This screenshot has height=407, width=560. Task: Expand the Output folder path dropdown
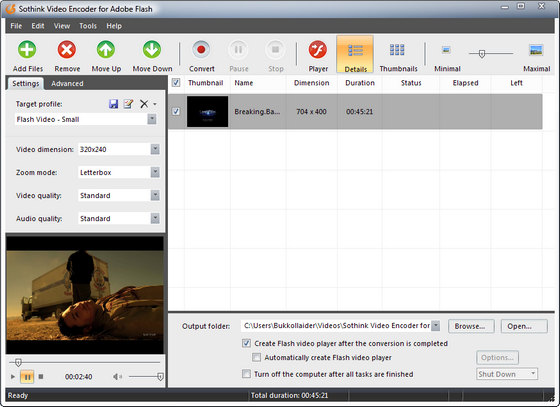(x=435, y=326)
